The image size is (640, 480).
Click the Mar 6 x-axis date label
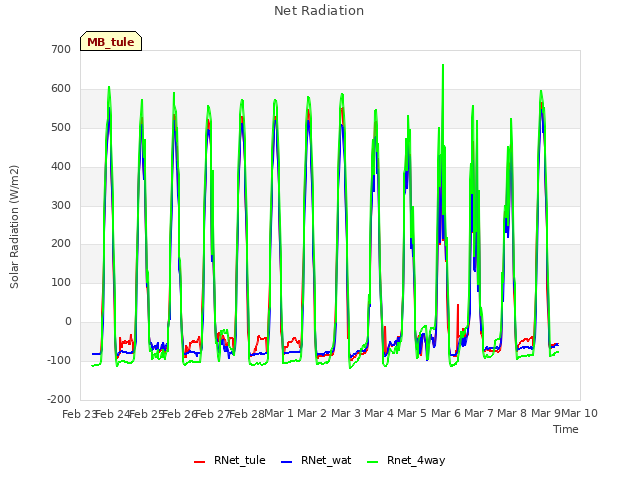pos(446,413)
